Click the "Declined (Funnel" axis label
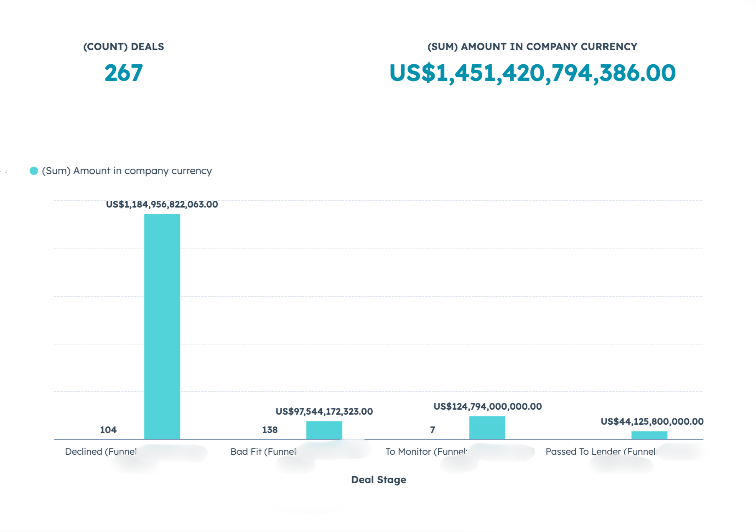This screenshot has height=532, width=756. coord(101,451)
